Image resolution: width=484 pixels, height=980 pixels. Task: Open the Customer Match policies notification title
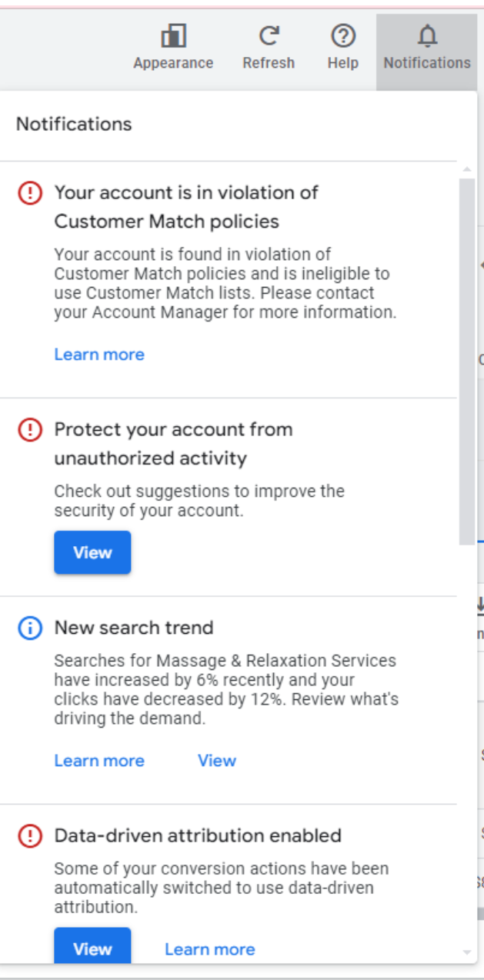(186, 207)
